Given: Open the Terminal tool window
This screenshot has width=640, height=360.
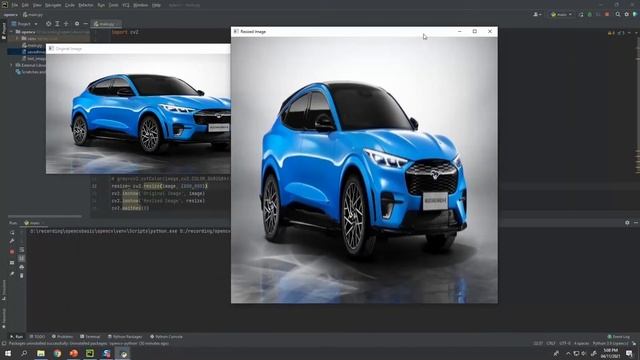Looking at the screenshot, I should click(x=90, y=337).
